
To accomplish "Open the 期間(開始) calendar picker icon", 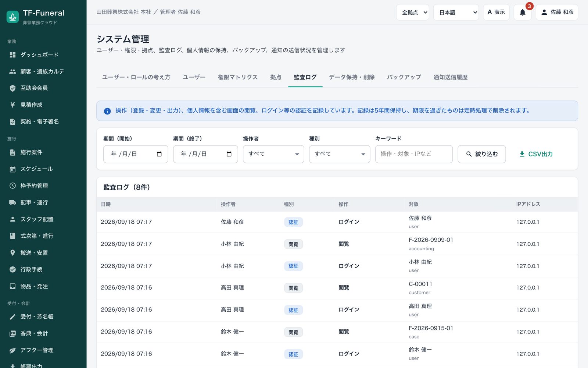I will tap(159, 154).
